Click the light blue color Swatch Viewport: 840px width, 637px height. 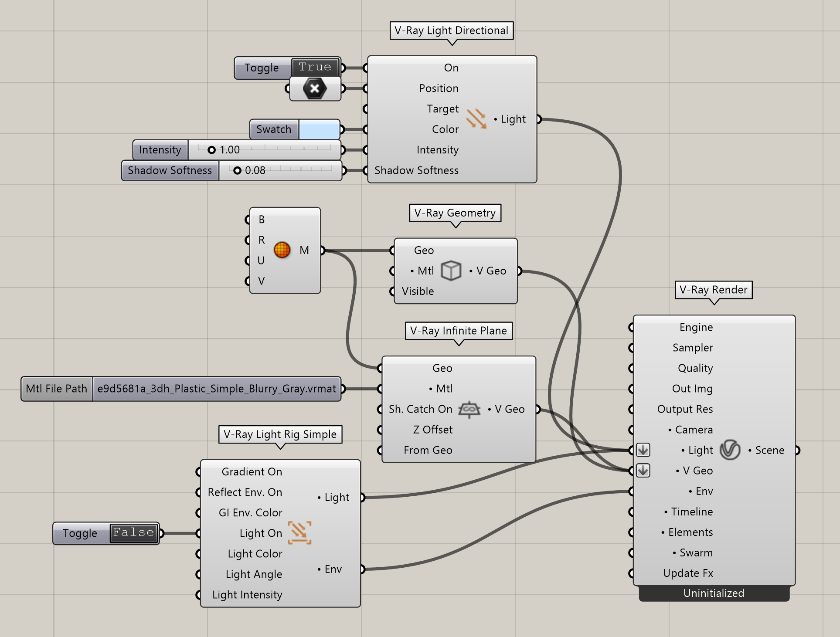[319, 129]
